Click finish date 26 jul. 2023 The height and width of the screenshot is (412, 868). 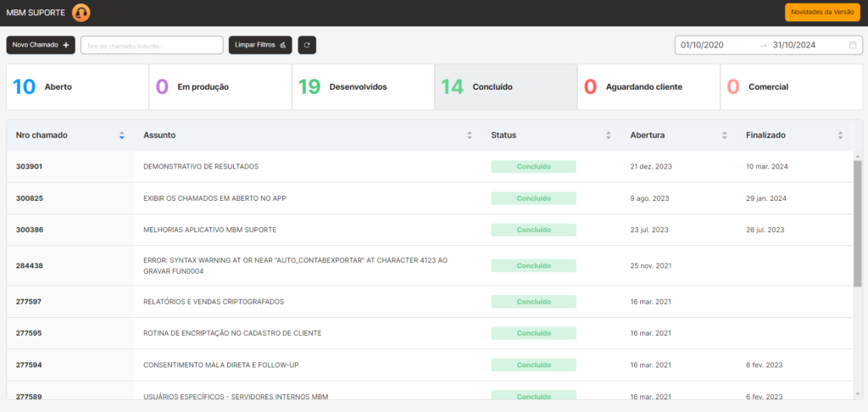click(x=765, y=230)
